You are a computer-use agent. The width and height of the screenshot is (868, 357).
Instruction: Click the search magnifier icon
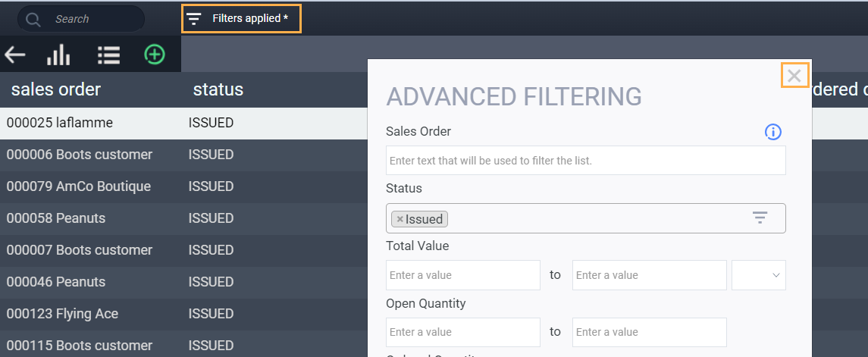tap(33, 20)
